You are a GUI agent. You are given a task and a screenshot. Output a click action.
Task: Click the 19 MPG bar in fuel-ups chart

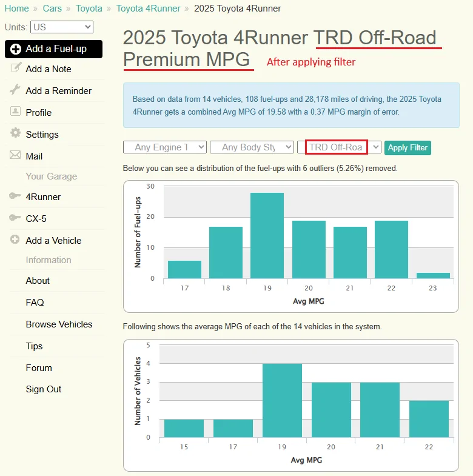click(267, 235)
